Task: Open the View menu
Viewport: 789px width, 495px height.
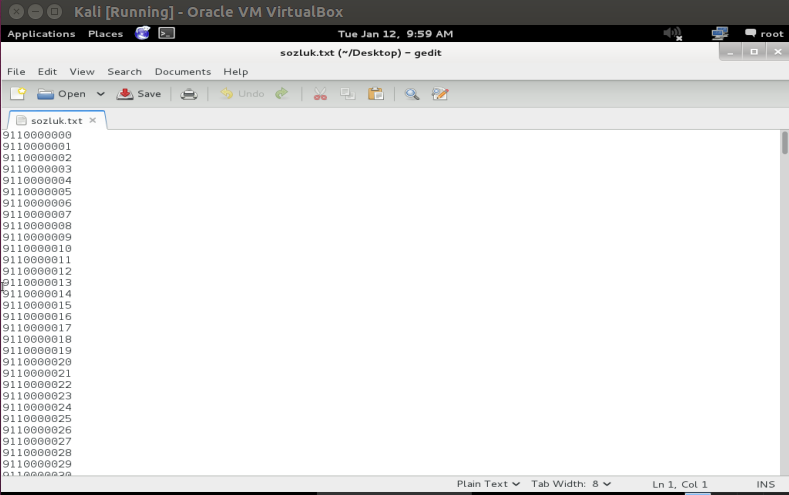Action: click(x=82, y=71)
